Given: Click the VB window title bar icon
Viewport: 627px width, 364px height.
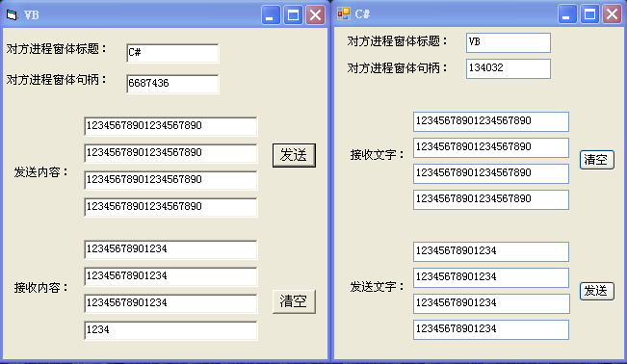Looking at the screenshot, I should [12, 15].
